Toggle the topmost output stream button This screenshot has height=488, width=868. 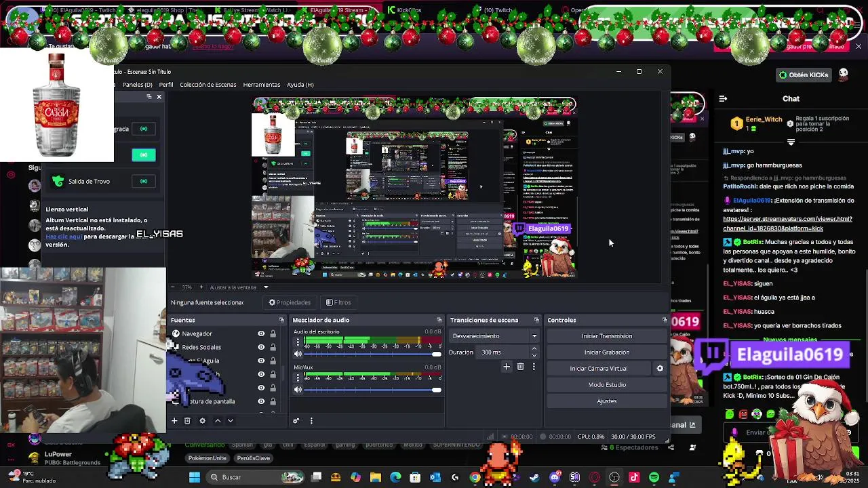(144, 129)
